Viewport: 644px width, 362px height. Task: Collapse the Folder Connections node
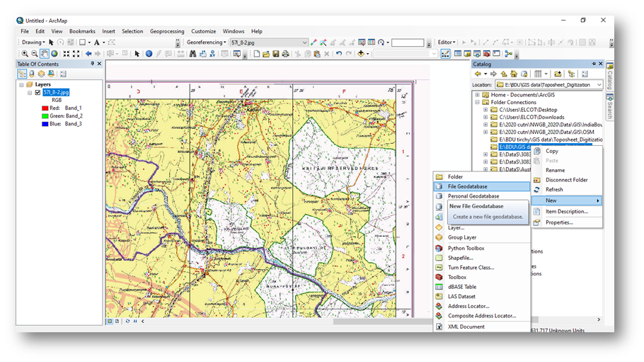pyautogui.click(x=477, y=102)
